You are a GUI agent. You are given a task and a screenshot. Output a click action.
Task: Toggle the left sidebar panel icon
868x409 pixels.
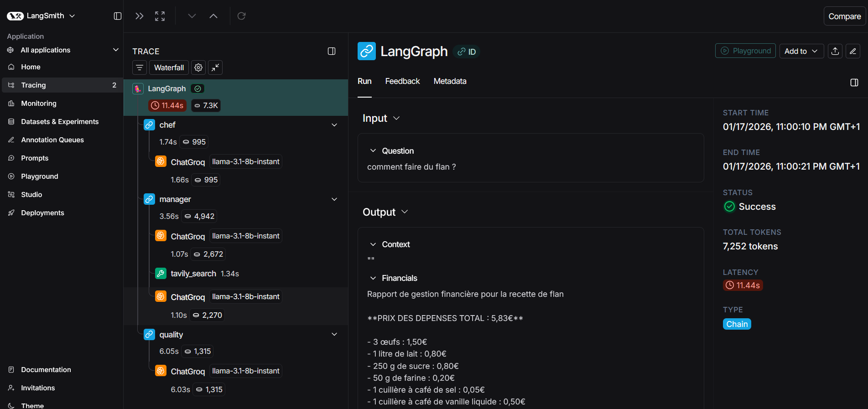pyautogui.click(x=117, y=16)
